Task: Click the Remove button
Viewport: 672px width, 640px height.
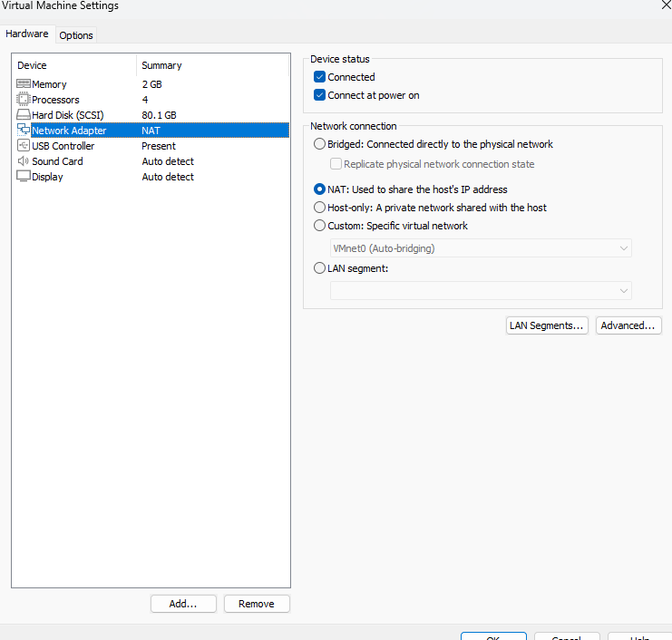Action: (x=257, y=604)
